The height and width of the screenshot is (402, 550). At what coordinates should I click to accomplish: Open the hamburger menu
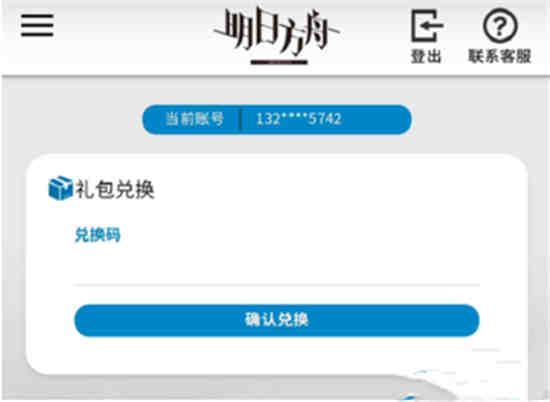[37, 25]
